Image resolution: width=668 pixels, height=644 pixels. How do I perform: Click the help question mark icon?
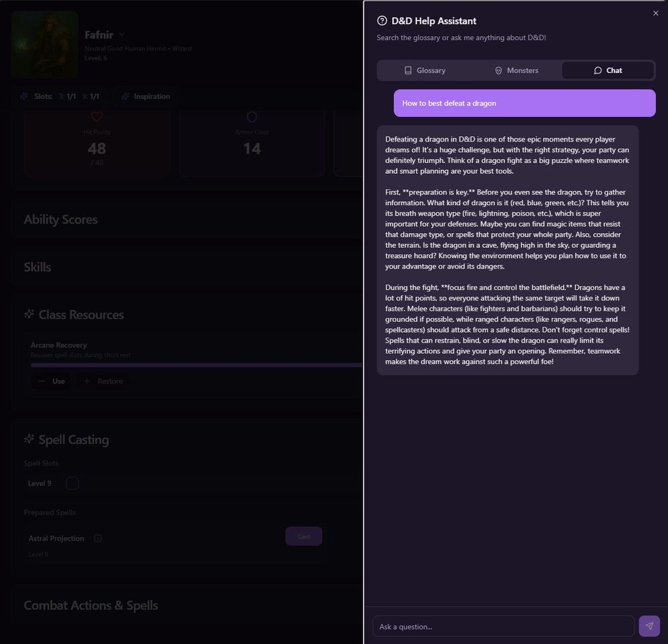[x=382, y=21]
